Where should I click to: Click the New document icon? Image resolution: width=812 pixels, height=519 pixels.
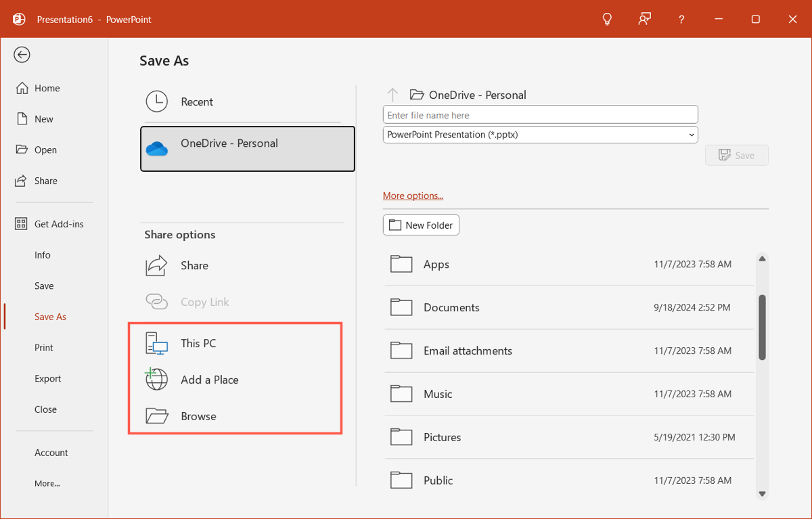(x=22, y=119)
